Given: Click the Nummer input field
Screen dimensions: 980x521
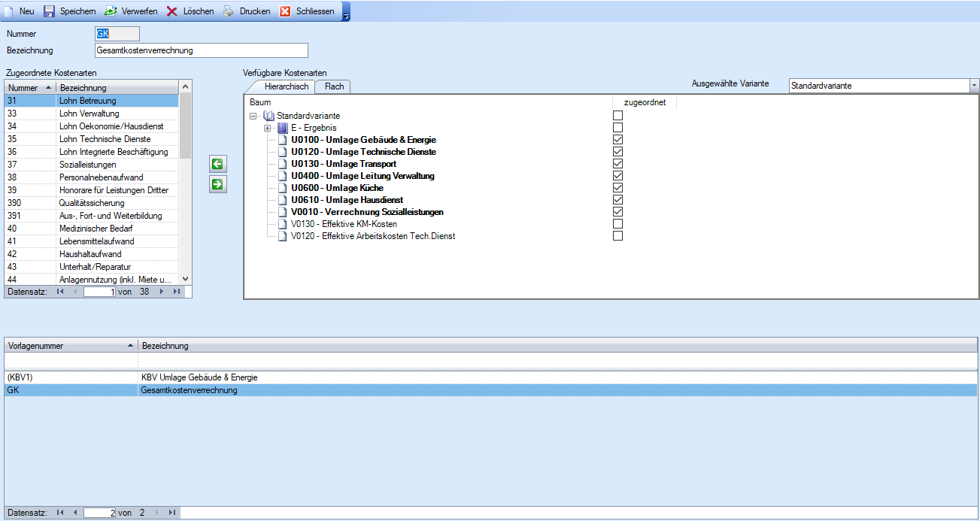Looking at the screenshot, I should [117, 34].
